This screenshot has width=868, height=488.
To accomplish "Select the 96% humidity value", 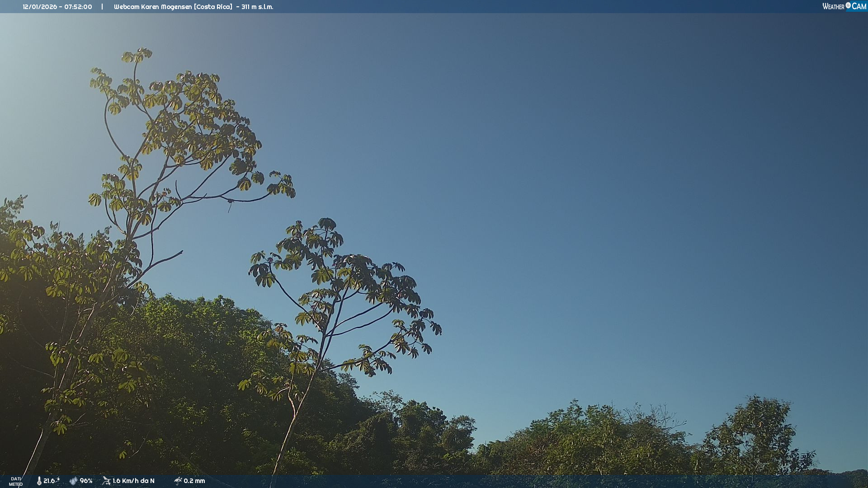I will (86, 481).
